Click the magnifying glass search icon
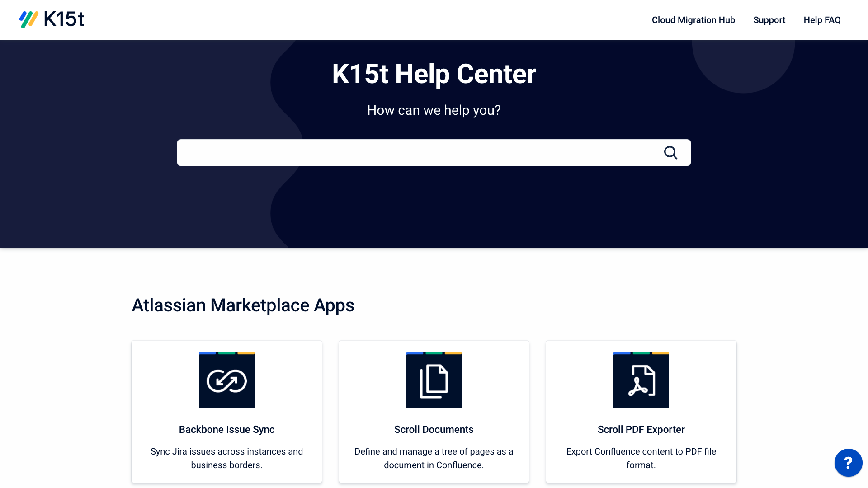This screenshot has width=868, height=488. [x=670, y=153]
